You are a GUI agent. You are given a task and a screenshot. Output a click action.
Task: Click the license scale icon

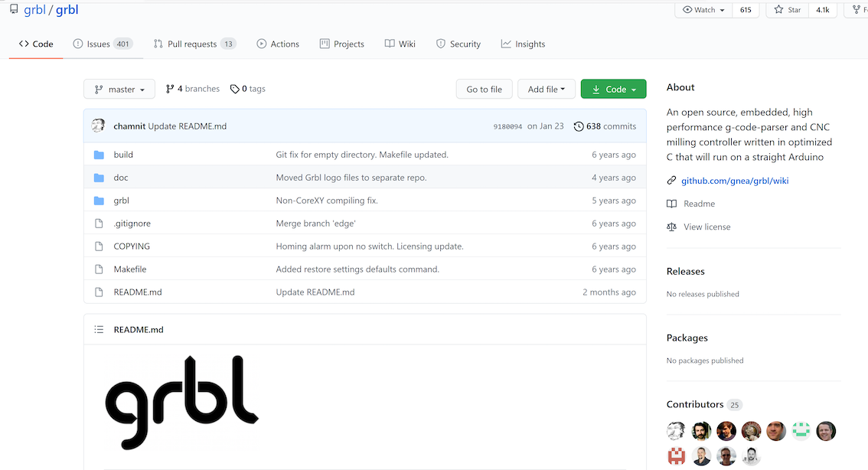671,227
